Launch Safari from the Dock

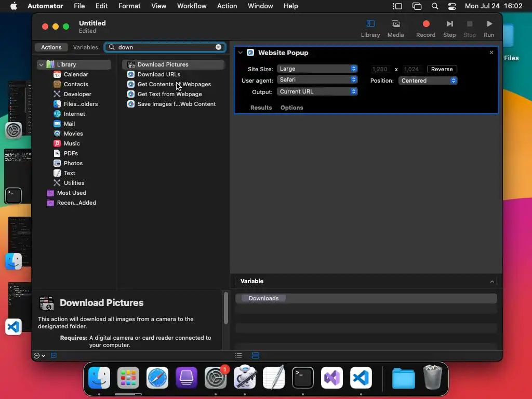157,378
